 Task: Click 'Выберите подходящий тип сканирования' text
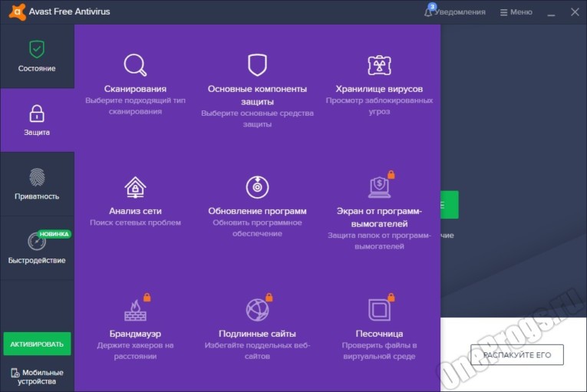click(x=135, y=106)
